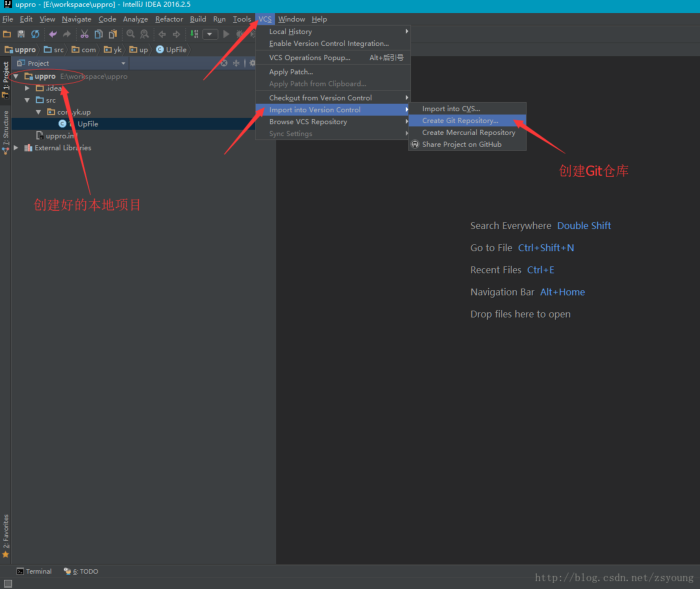Click the Open folder toolbar icon
Screen dimensions: 700x589
tap(7, 34)
